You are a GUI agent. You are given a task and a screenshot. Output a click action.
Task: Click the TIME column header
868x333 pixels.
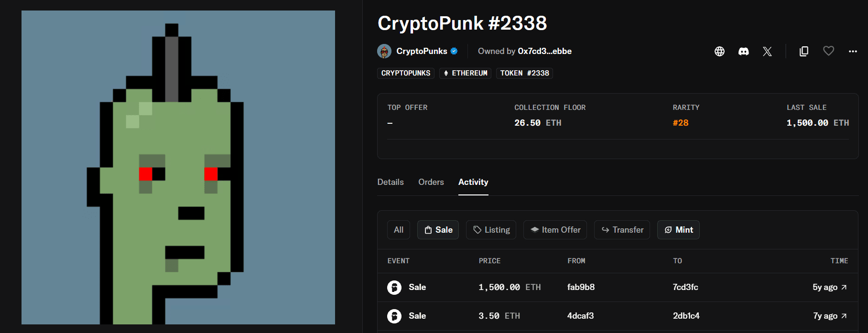coord(839,261)
